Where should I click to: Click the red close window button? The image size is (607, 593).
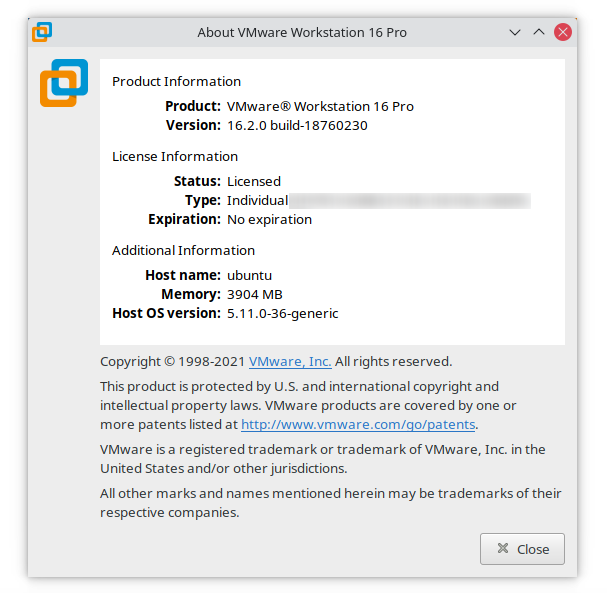point(562,32)
